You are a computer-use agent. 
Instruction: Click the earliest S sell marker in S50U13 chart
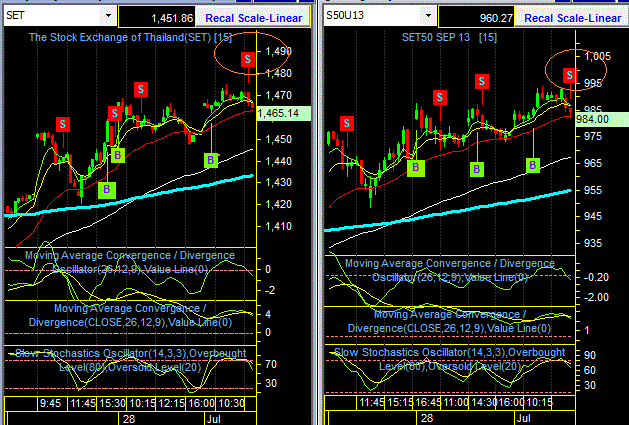[x=347, y=123]
